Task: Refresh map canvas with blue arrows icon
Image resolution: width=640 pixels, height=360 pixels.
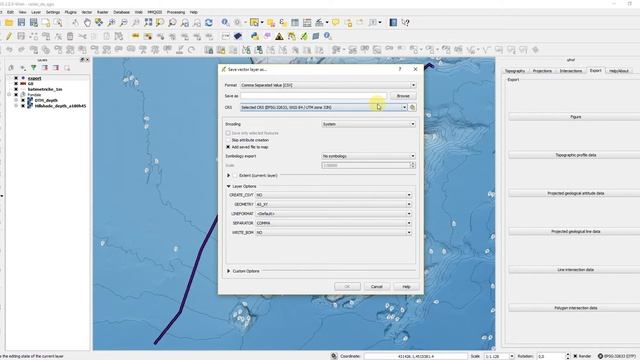Action: [209, 23]
